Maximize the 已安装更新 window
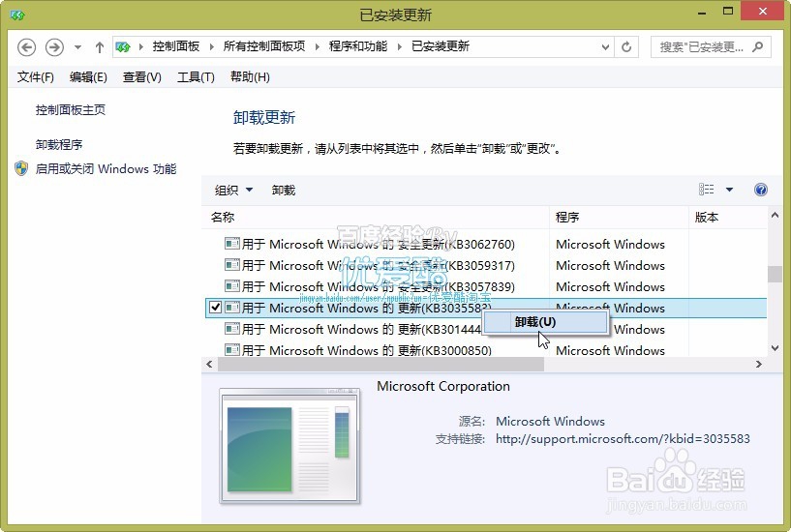 [728, 11]
